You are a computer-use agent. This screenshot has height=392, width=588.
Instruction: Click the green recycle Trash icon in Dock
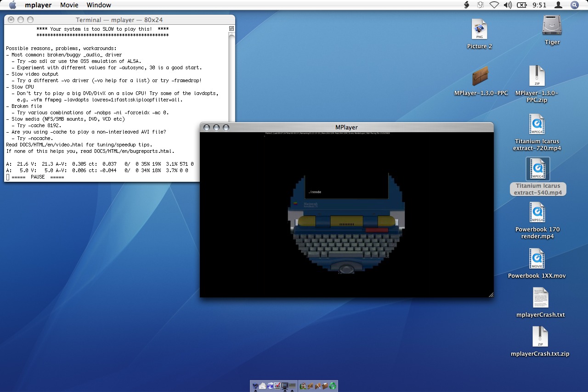pos(333,386)
